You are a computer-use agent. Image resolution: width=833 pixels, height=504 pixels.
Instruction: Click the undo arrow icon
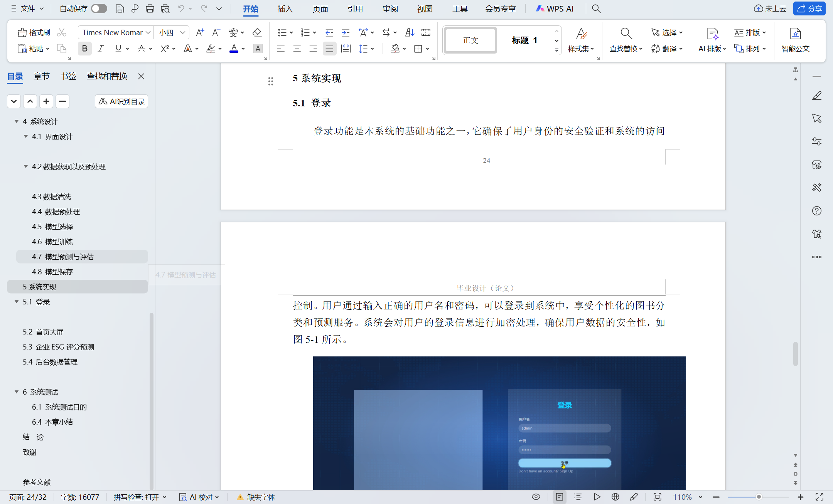click(181, 8)
